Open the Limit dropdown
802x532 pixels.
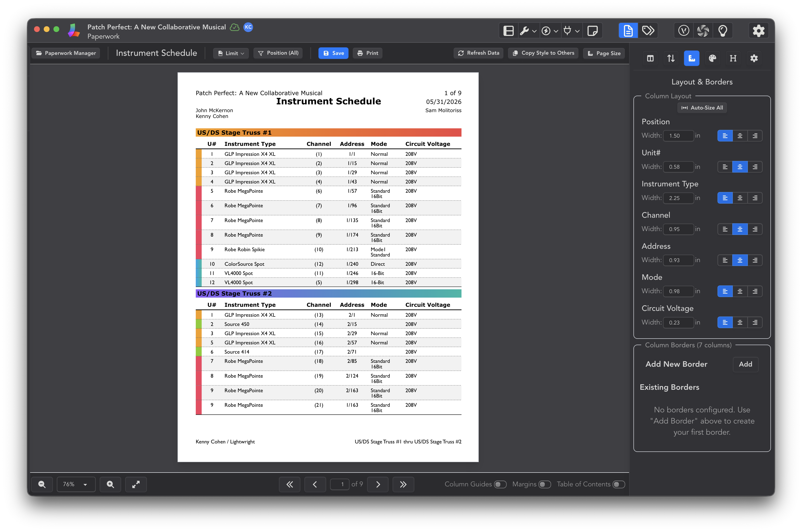pyautogui.click(x=231, y=53)
